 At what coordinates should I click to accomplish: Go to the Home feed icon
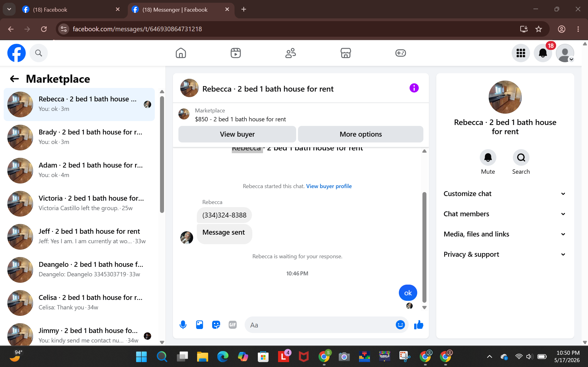click(x=181, y=53)
